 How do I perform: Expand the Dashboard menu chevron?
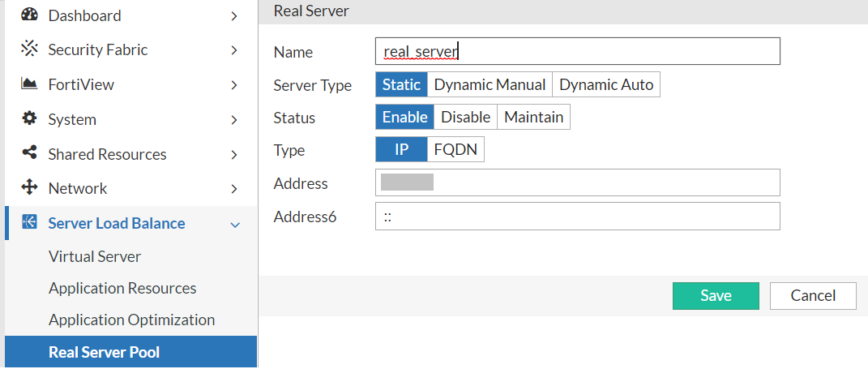pyautogui.click(x=234, y=15)
